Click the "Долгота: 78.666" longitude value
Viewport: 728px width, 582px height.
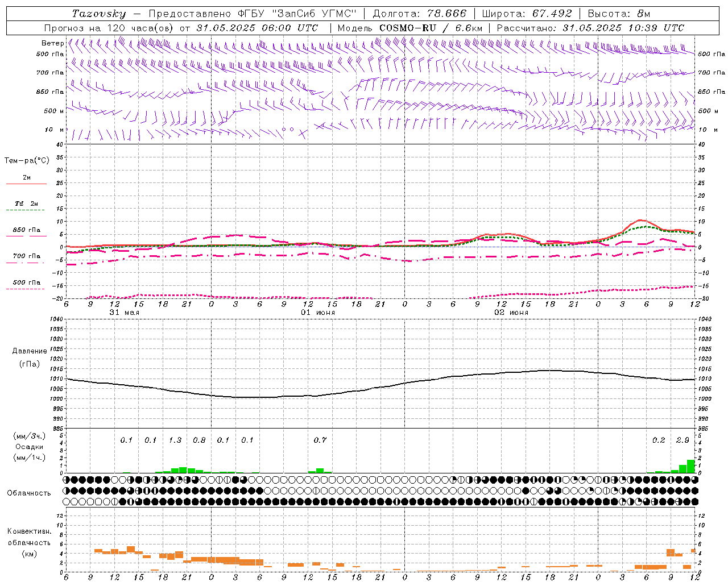(x=419, y=14)
